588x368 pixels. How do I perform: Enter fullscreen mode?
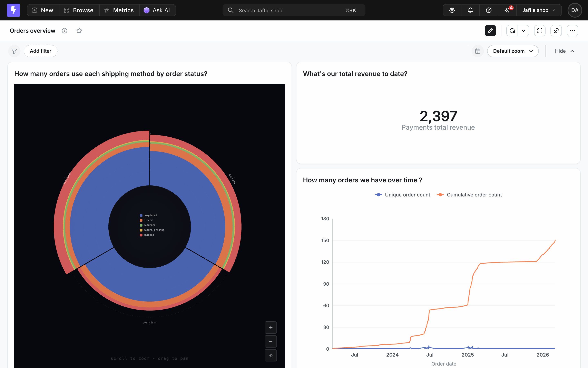(x=540, y=31)
